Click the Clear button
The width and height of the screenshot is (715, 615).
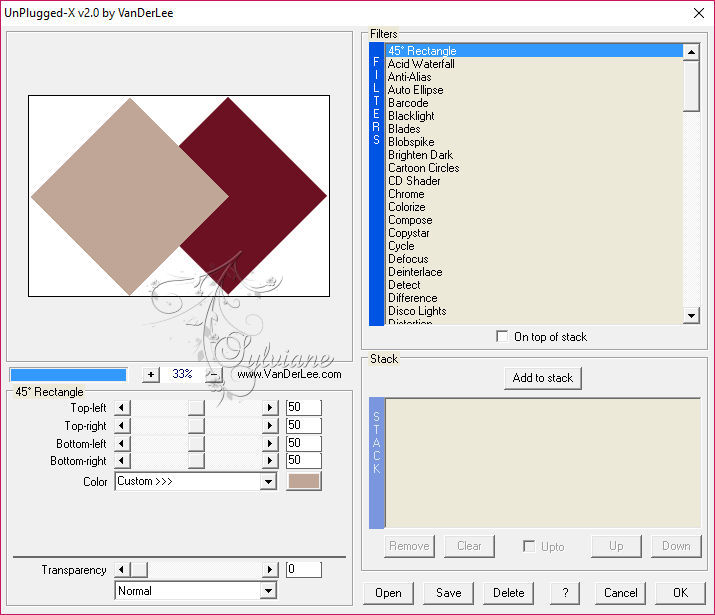point(469,546)
